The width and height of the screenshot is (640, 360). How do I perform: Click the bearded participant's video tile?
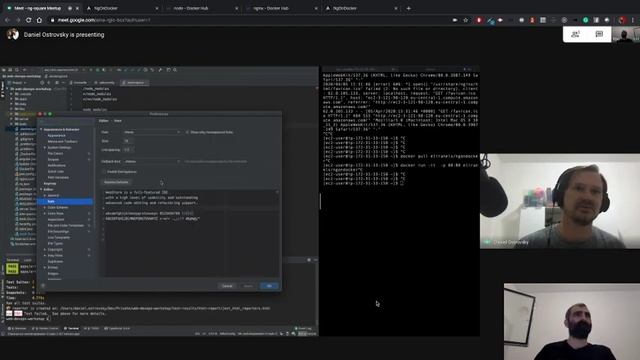[x=572, y=322]
